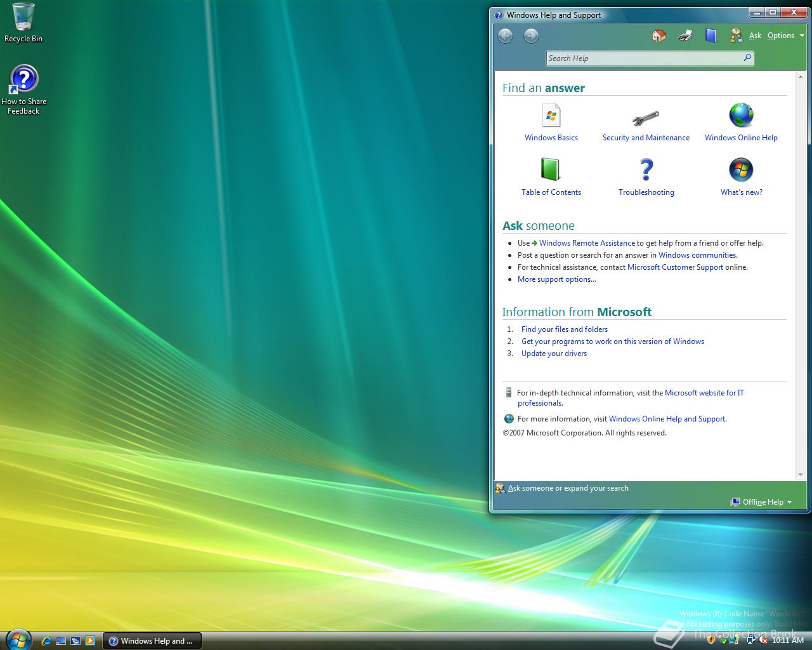Go back with the Back arrow button
The width and height of the screenshot is (812, 650).
(x=505, y=36)
